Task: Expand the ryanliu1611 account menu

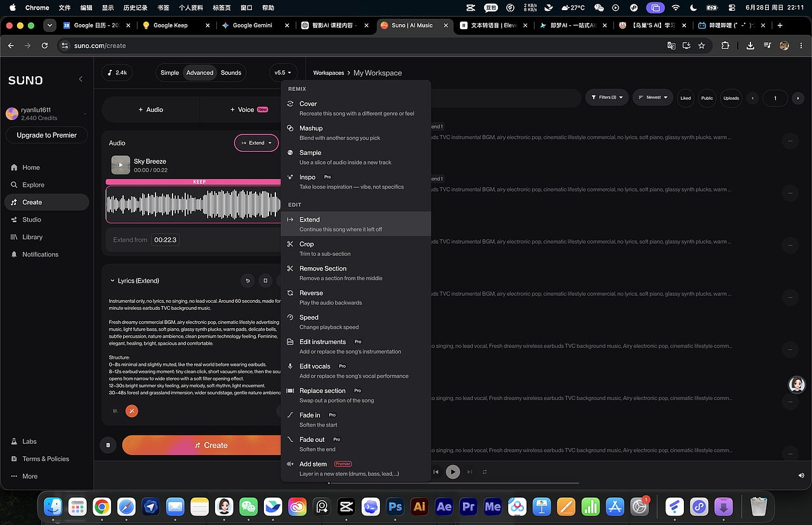Action: [x=47, y=114]
